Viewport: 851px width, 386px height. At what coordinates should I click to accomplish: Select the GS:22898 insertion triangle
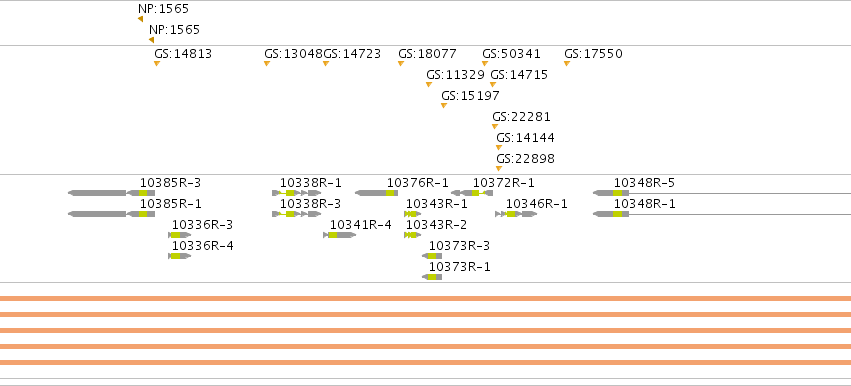[x=499, y=169]
